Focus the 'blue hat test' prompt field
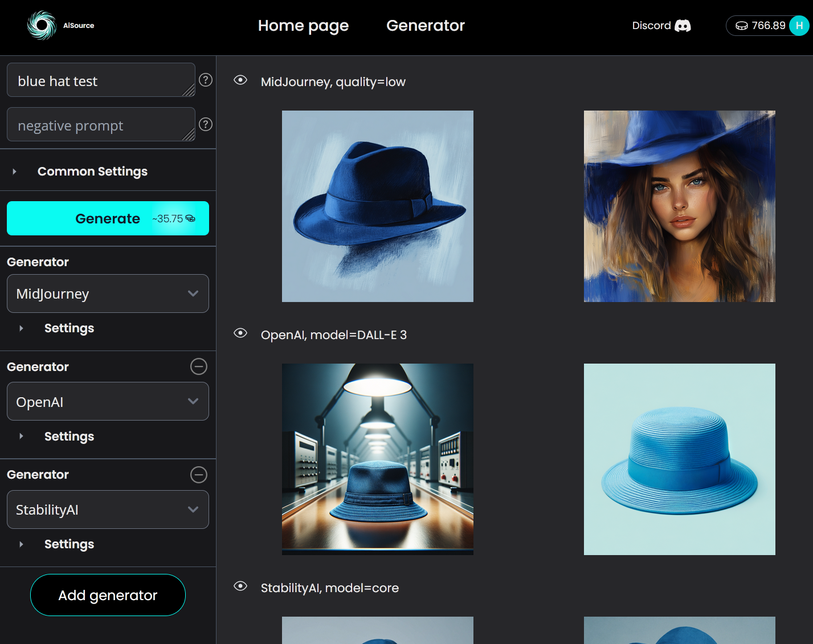This screenshot has height=644, width=813. (101, 80)
